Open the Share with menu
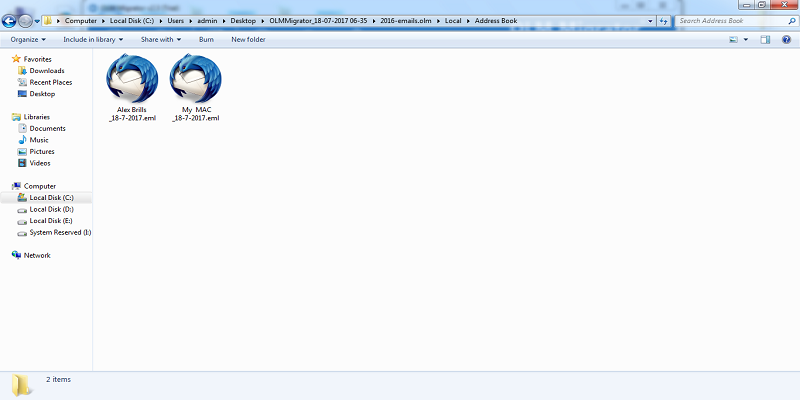 (161, 39)
